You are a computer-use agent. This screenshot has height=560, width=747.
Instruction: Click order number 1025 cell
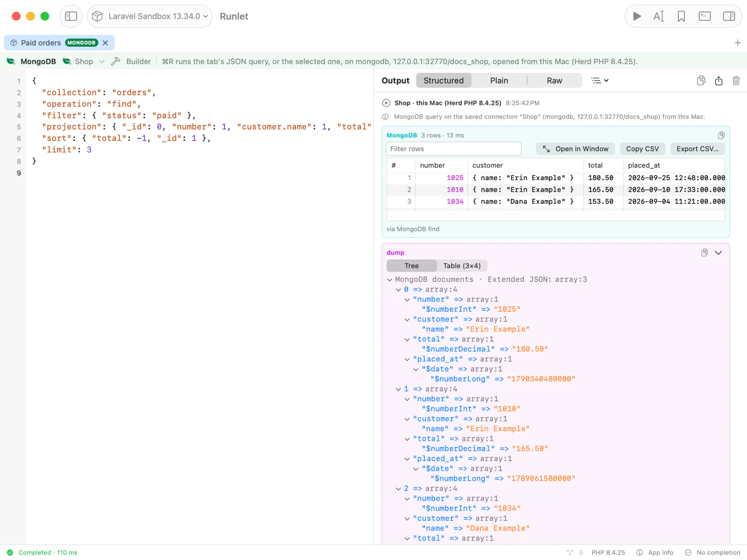[442, 178]
